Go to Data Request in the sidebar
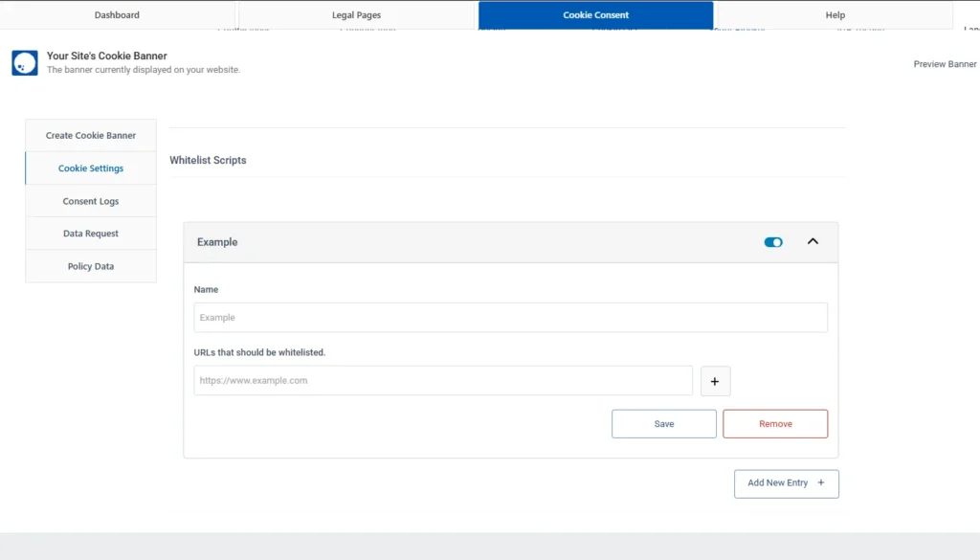The width and height of the screenshot is (980, 560). (x=91, y=234)
